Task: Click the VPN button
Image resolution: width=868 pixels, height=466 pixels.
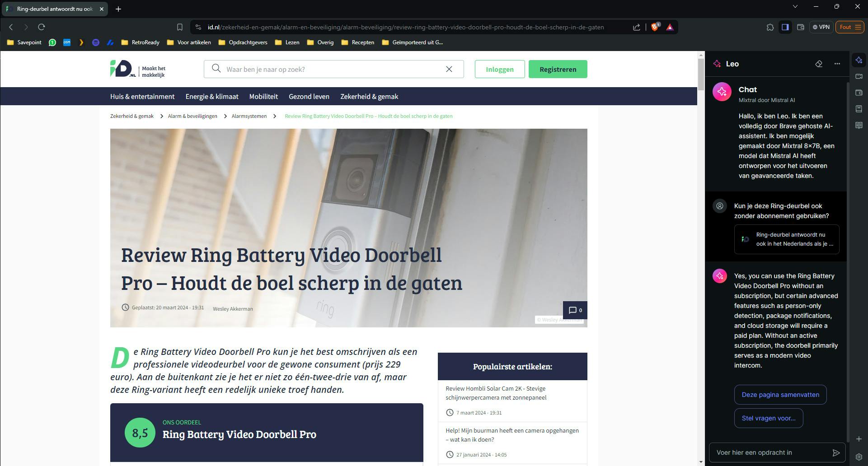Action: [821, 27]
